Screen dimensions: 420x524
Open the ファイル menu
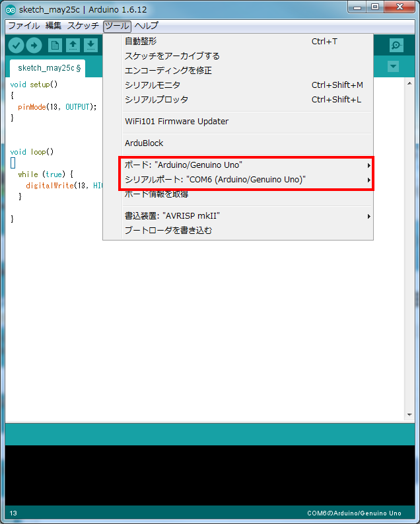point(23,26)
